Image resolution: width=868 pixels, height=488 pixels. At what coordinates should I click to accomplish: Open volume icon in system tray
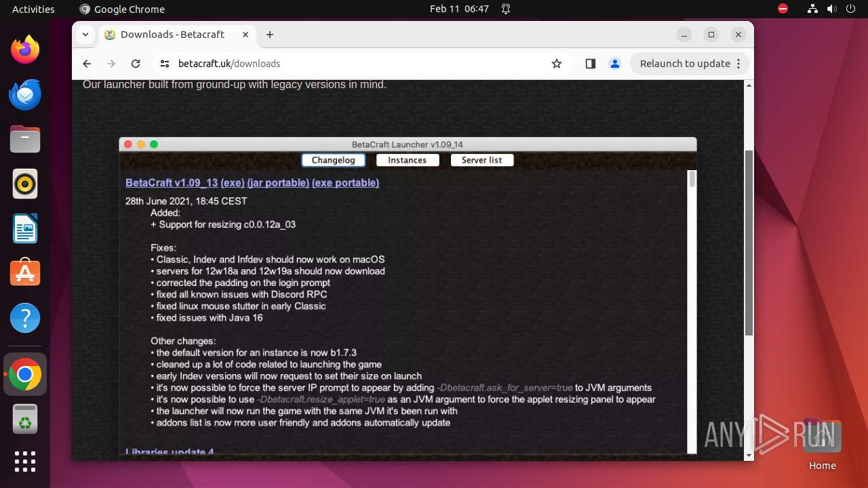[831, 9]
